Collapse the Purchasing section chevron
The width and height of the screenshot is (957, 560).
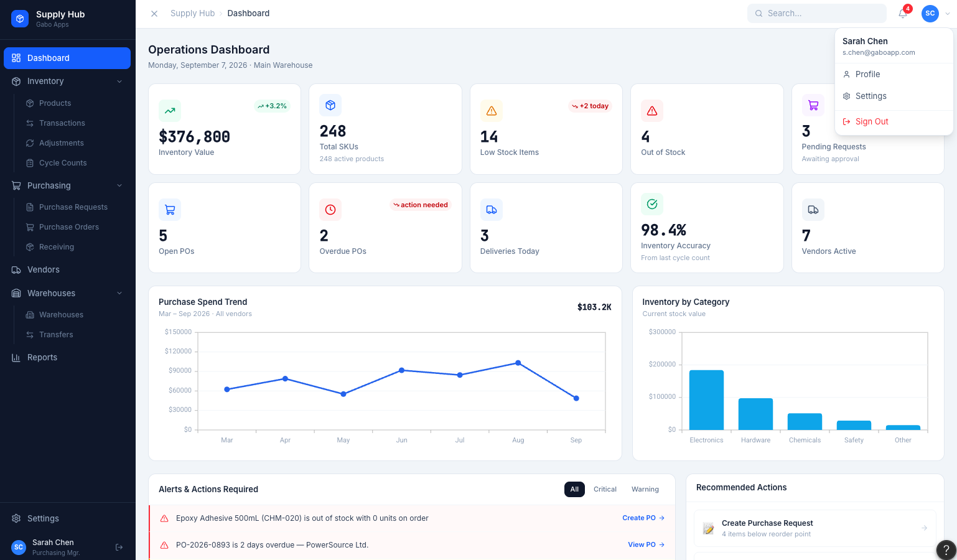[x=119, y=185]
